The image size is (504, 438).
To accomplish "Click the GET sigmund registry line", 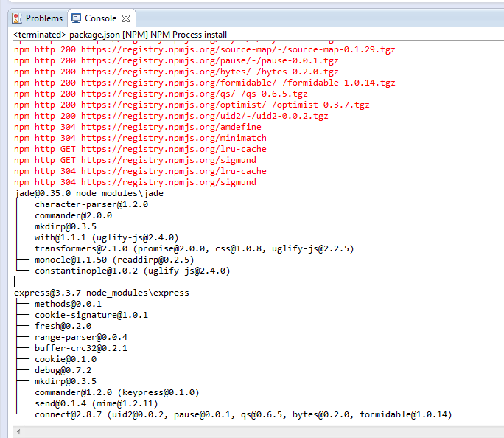I will (x=135, y=160).
